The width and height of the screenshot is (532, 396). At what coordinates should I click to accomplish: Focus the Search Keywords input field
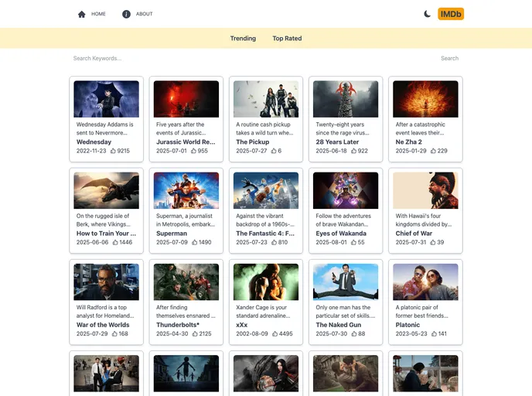[253, 58]
